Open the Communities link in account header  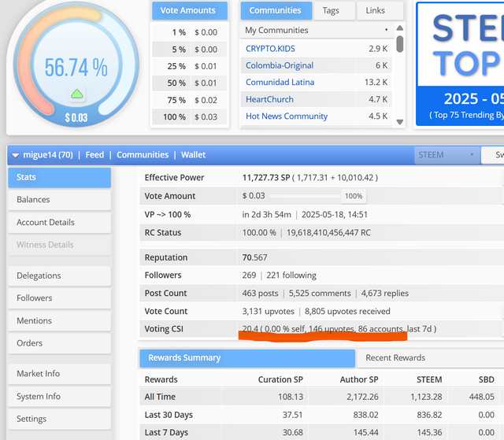[x=143, y=155]
